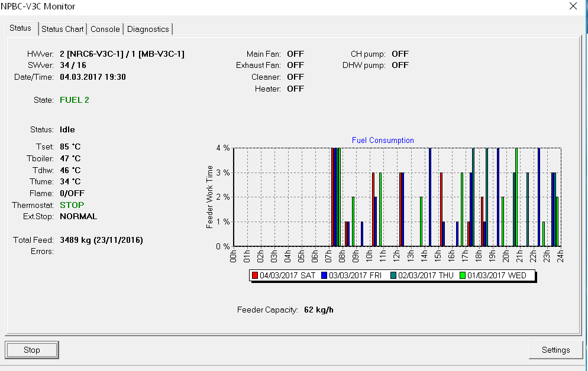This screenshot has height=371, width=588.
Task: Open the Console tab
Action: (x=105, y=29)
